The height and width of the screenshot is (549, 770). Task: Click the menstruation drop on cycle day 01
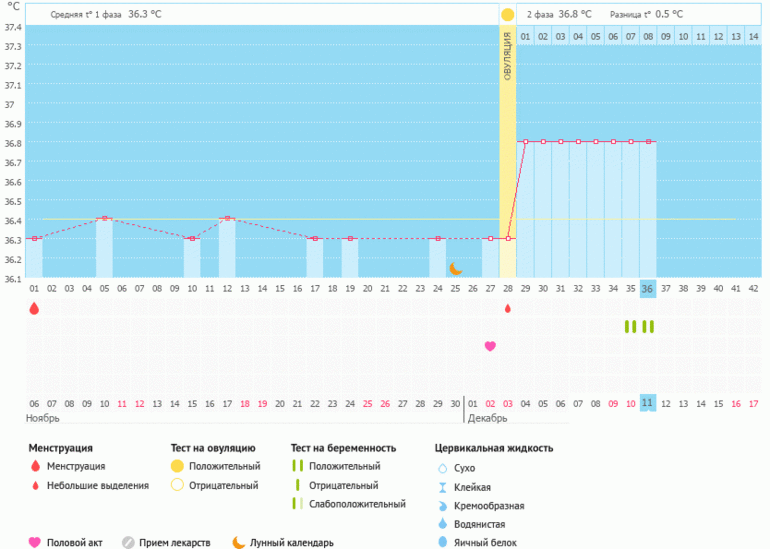click(x=34, y=309)
